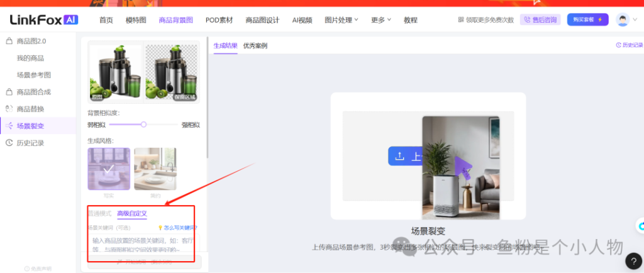This screenshot has width=644, height=273.
Task: Click the 购买套餐 button
Action: tap(587, 19)
